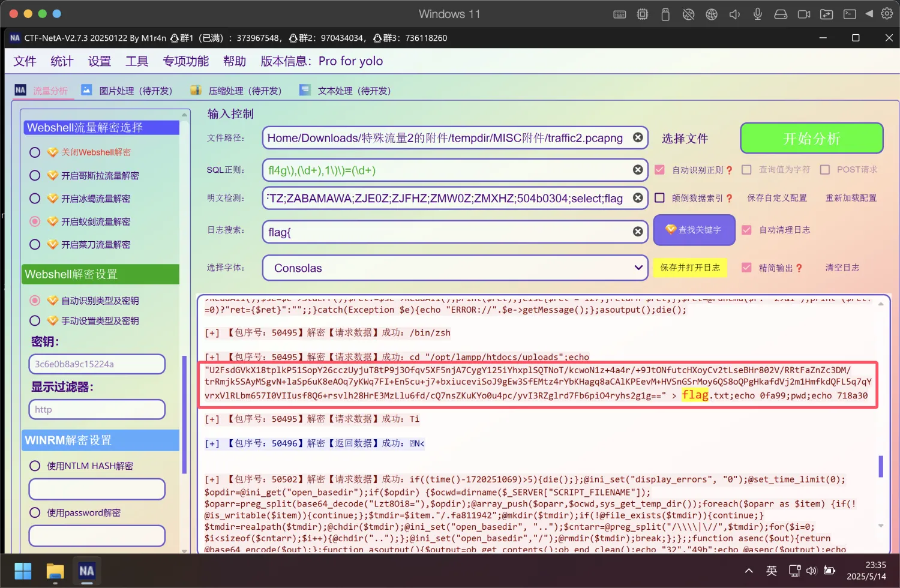
Task: Click the 重新加载配置 button
Action: 851,198
